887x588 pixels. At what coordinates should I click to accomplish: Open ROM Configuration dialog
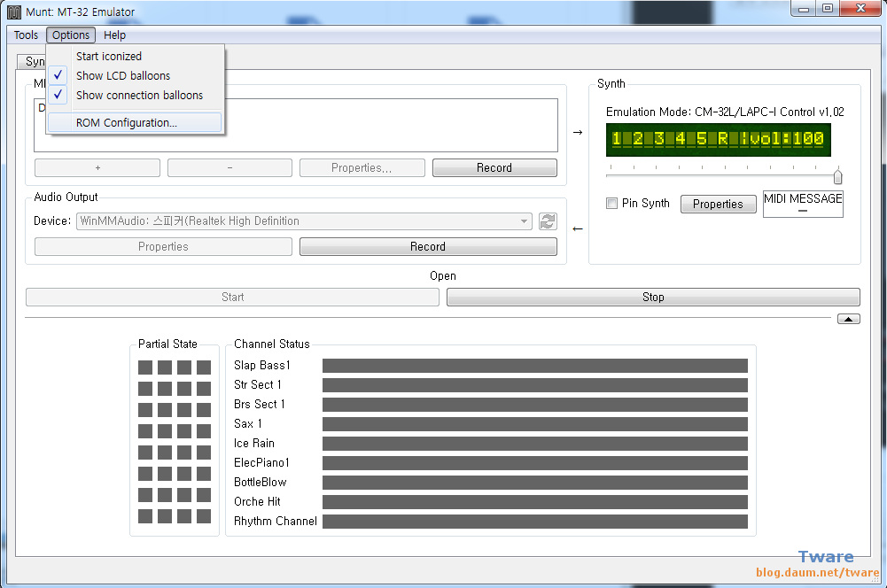point(135,123)
